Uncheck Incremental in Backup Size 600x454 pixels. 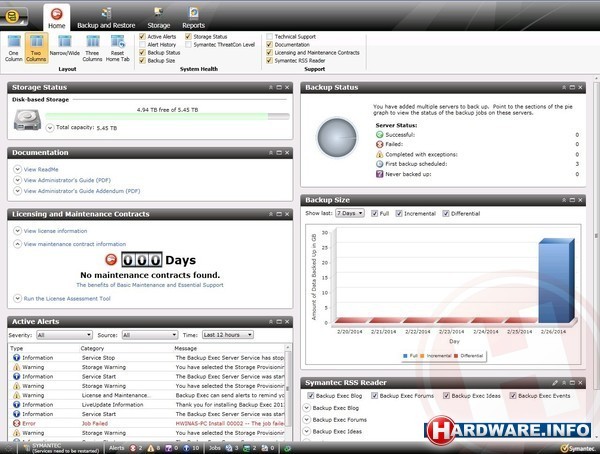[x=399, y=213]
